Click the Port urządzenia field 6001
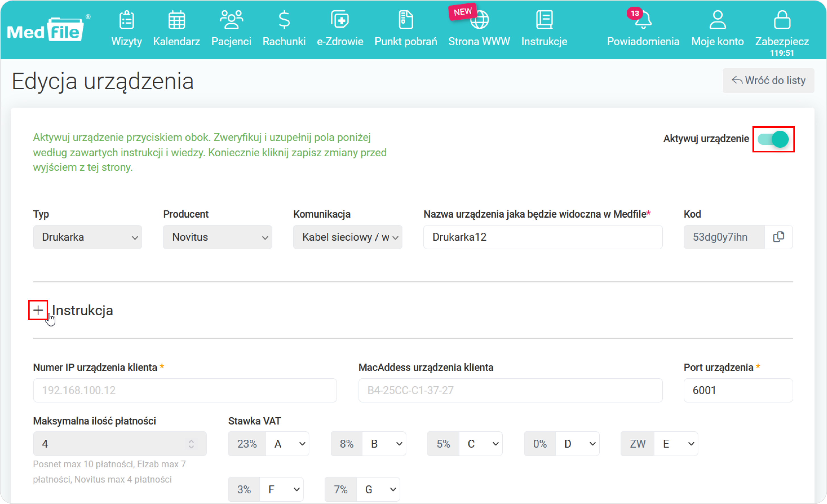This screenshot has width=827, height=504. tap(738, 390)
